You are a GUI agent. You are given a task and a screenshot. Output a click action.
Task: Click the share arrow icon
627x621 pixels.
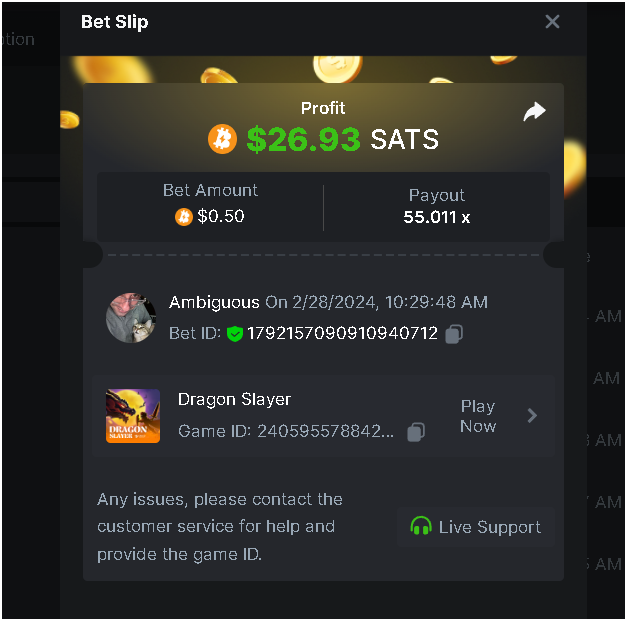tap(535, 112)
